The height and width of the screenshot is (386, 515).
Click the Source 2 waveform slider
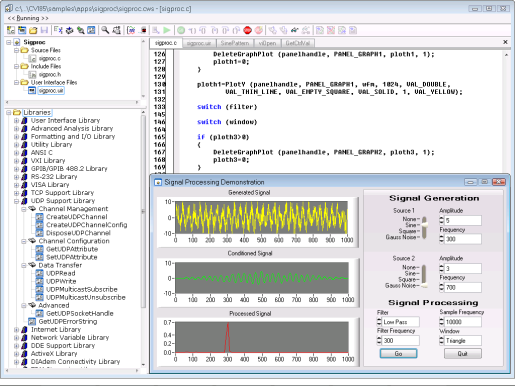pos(424,276)
